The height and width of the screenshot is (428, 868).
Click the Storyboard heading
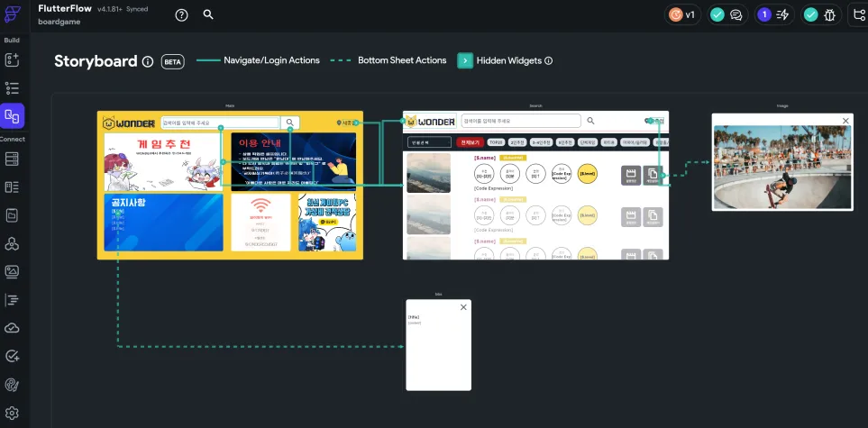(96, 61)
